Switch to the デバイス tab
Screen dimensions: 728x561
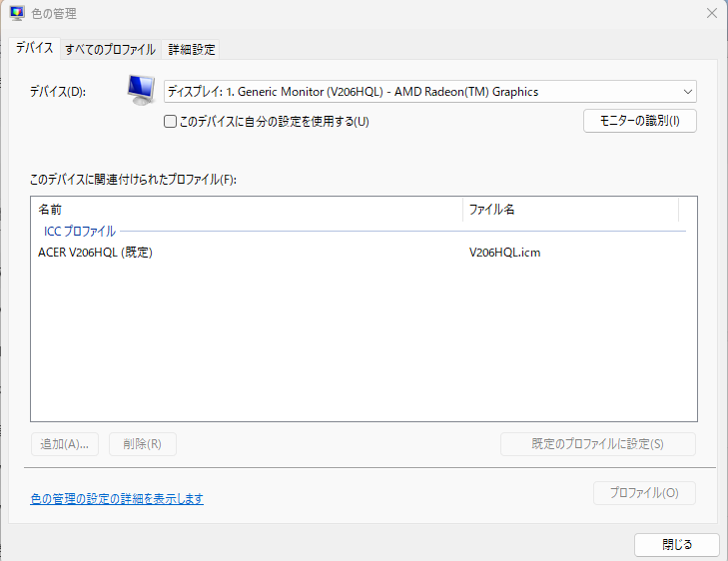coord(34,48)
